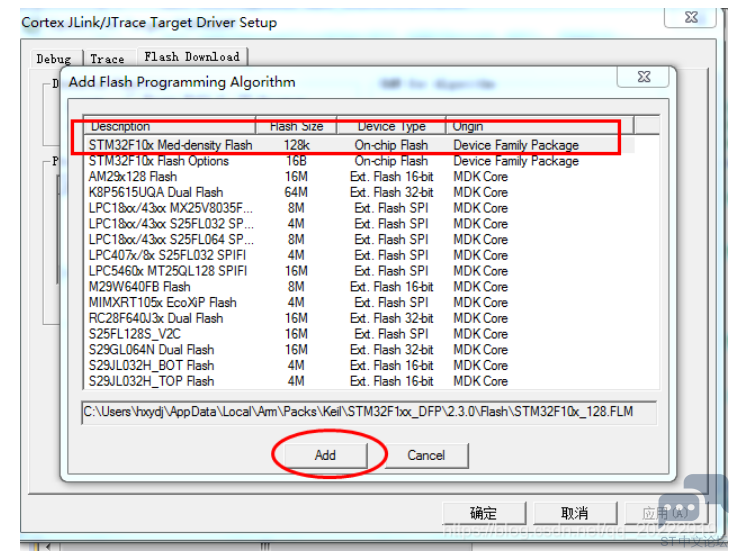Sort by the Origin column header

click(x=540, y=126)
